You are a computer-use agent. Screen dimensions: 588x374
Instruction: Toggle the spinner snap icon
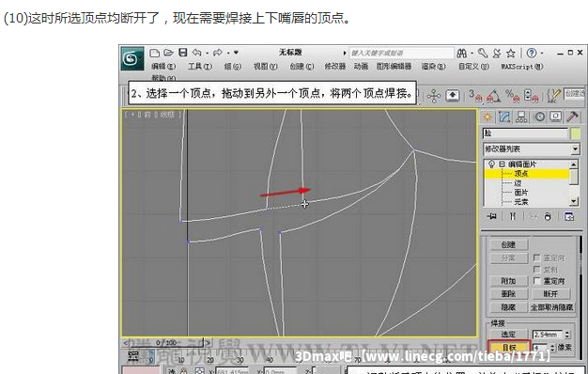531,96
